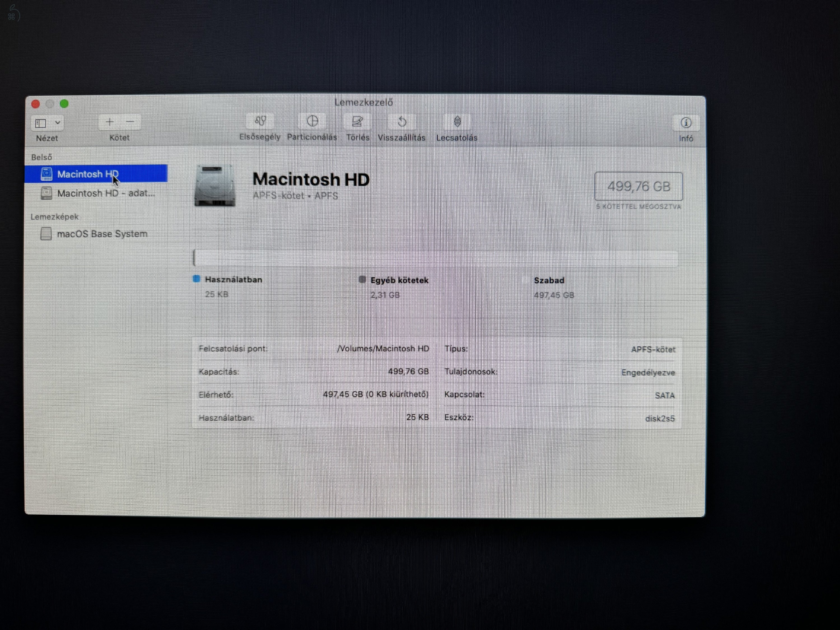Open the Elsősegély (First Aid) tool
This screenshot has height=630, width=840.
click(x=260, y=122)
